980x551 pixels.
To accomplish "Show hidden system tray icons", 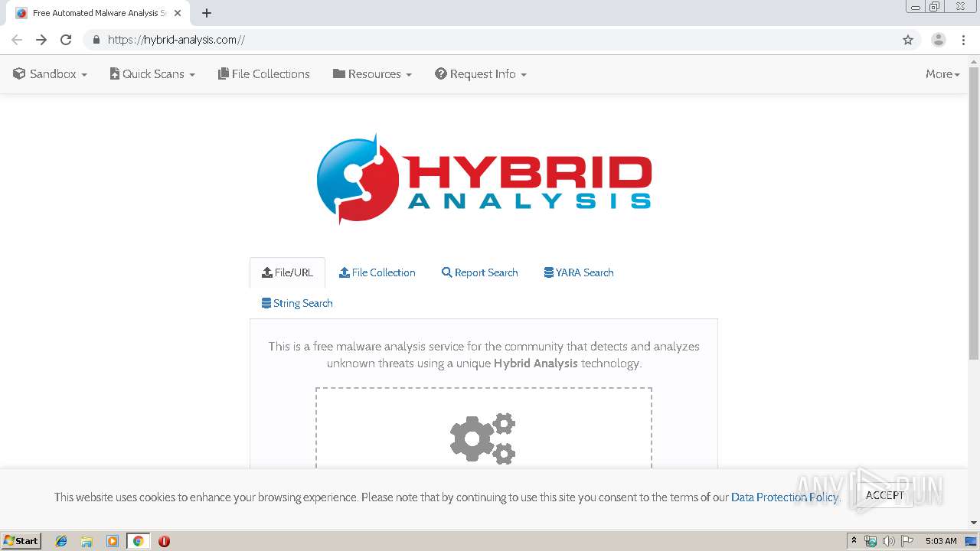I will point(854,541).
